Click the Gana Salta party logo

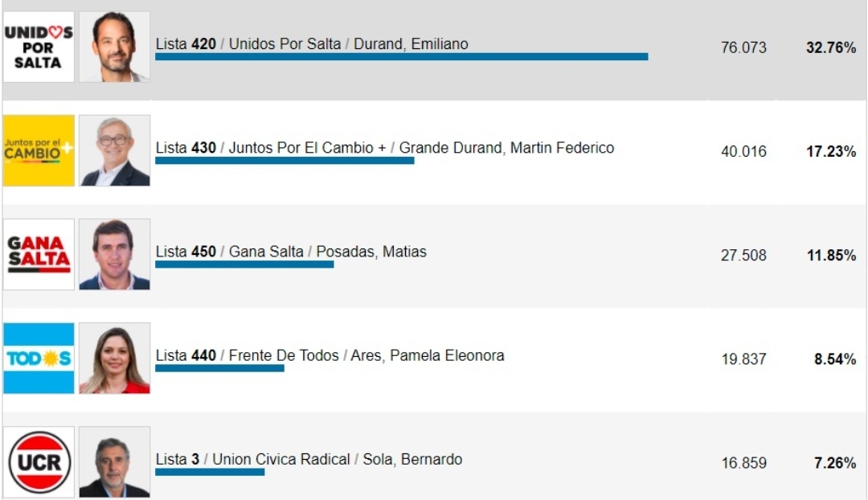point(39,255)
